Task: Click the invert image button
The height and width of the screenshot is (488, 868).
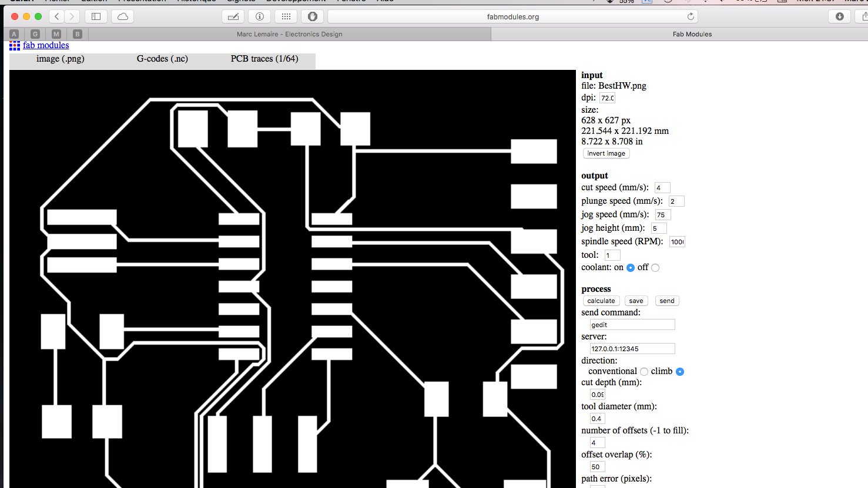Action: pyautogui.click(x=606, y=153)
